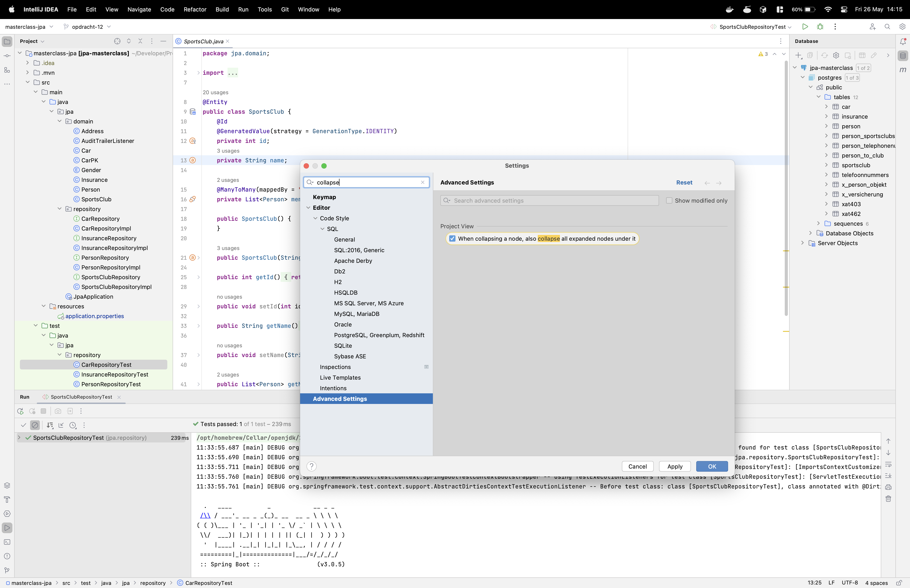
Task: Open the Terminal tool window icon in sidebar
Action: tap(7, 542)
